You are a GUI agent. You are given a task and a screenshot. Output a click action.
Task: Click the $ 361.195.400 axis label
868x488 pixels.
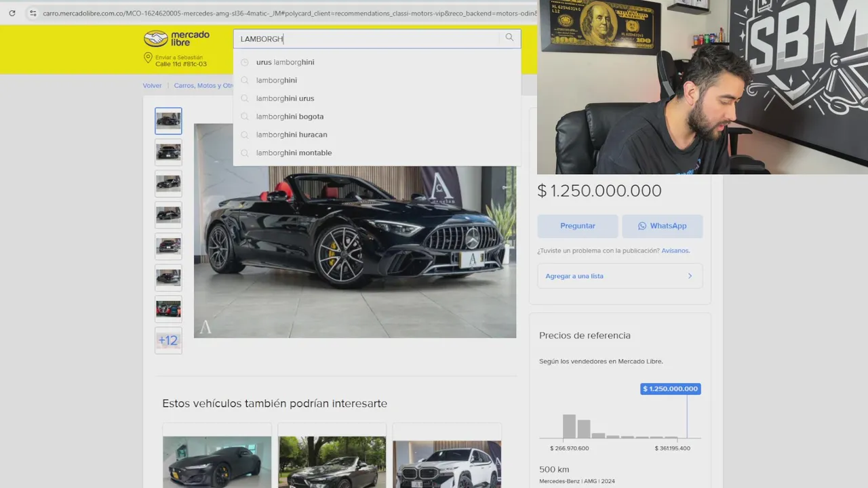pyautogui.click(x=672, y=449)
